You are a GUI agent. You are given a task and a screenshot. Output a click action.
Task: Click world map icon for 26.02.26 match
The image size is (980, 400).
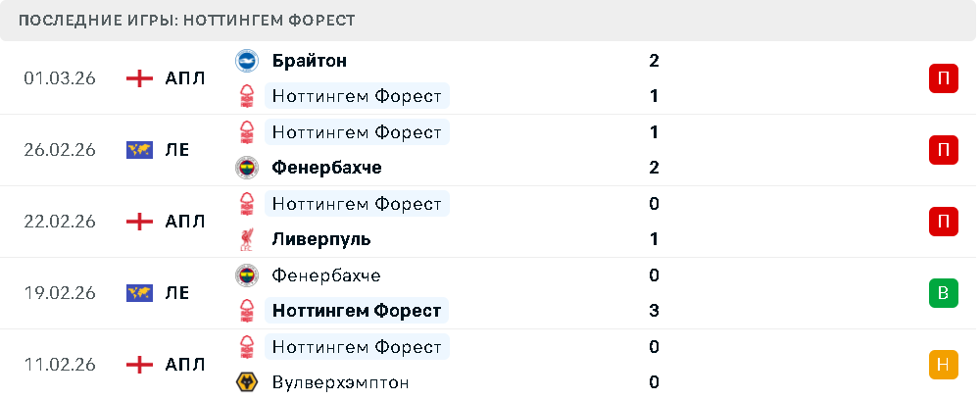point(140,150)
